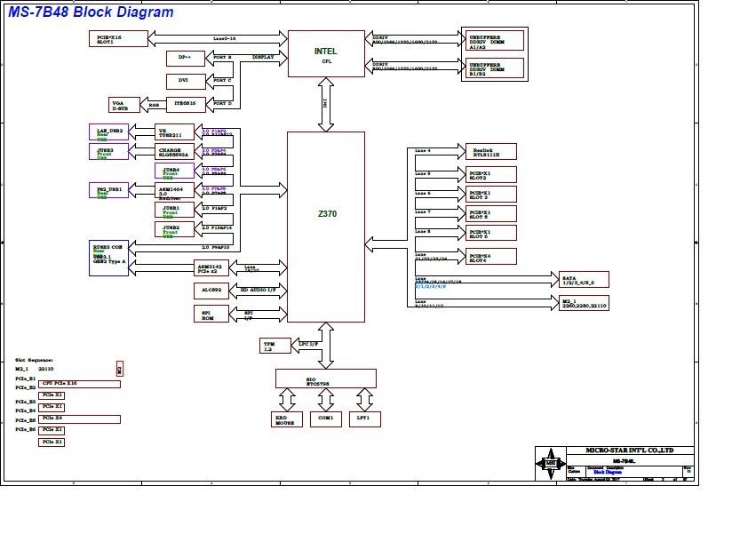Click the KBD MOUSE box

point(286,419)
